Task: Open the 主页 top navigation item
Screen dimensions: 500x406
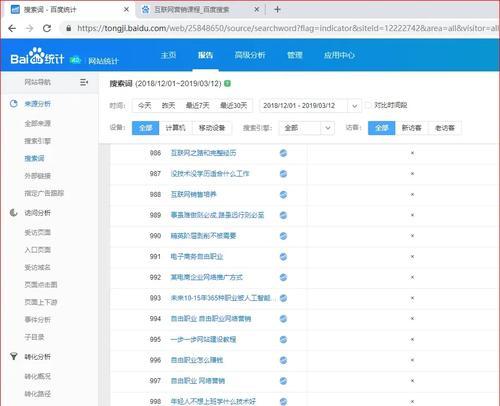Action: pyautogui.click(x=168, y=55)
